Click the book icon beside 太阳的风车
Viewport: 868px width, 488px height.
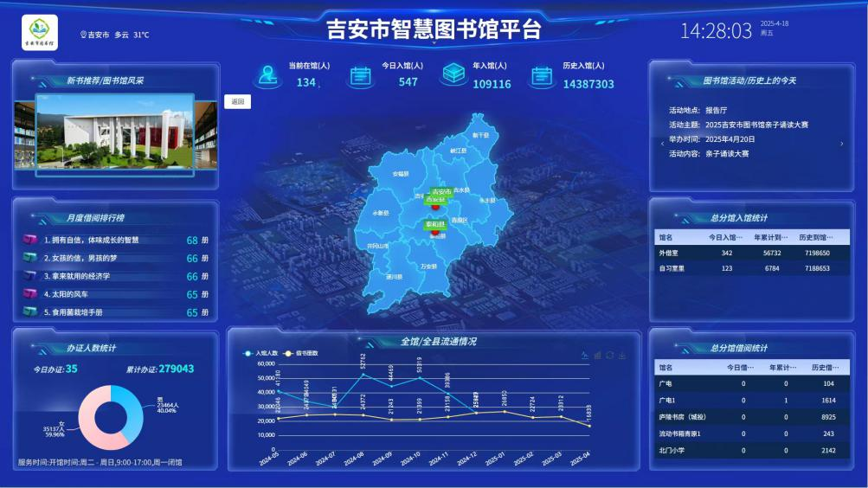click(x=30, y=294)
